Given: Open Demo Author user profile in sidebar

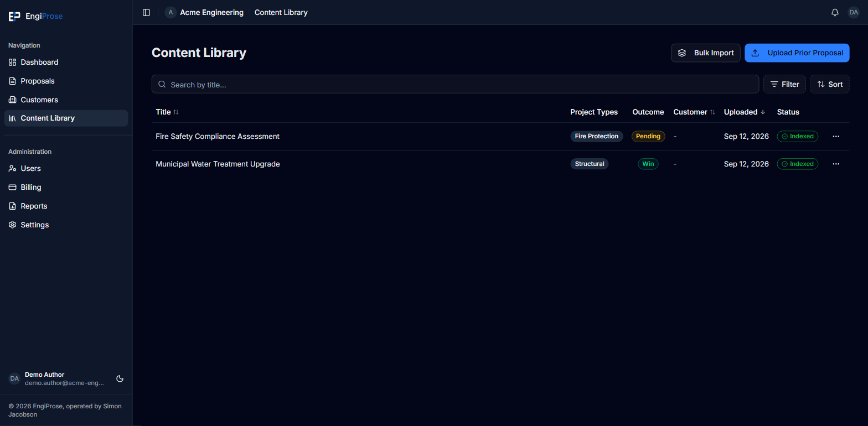Looking at the screenshot, I should pos(56,379).
